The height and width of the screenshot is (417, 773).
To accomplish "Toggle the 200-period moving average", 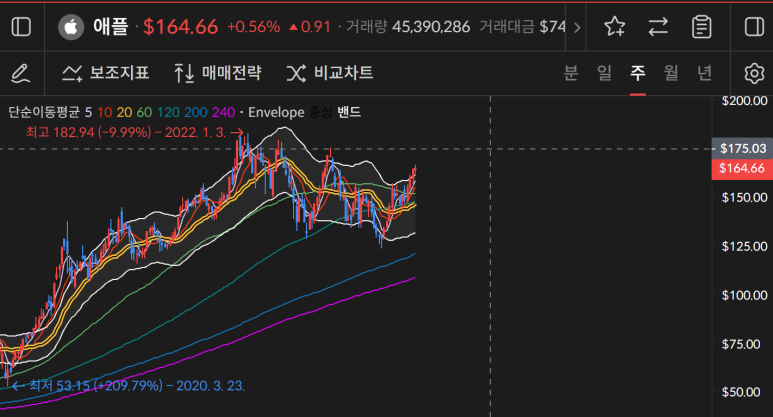I will 196,112.
